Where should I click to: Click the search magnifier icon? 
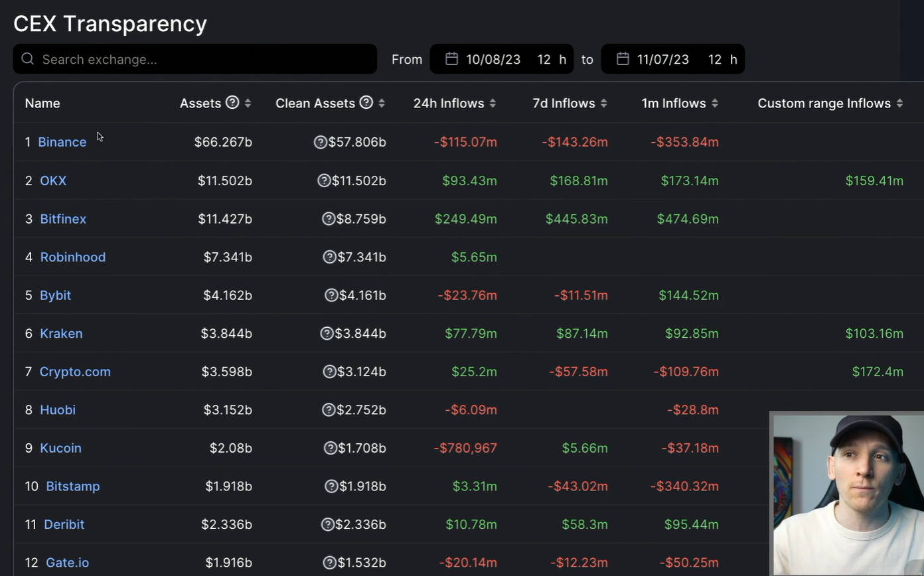[x=28, y=59]
